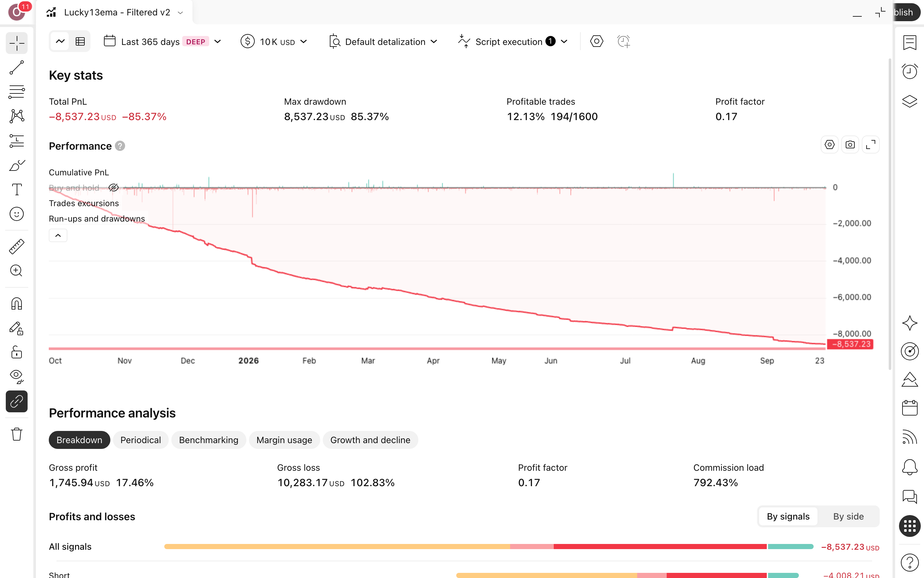Viewport: 924px width, 578px height.
Task: Open the 10K USD capital dropdown
Action: pyautogui.click(x=274, y=41)
